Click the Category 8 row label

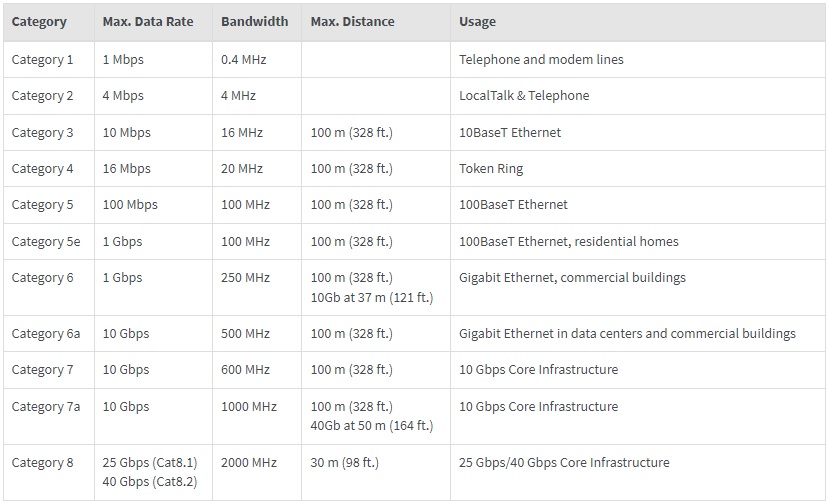point(42,463)
